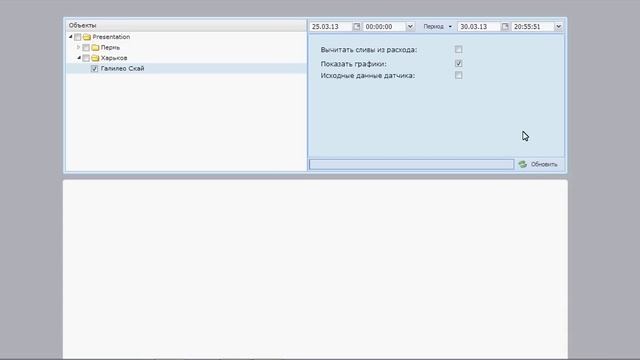
Task: Open the start date calendar picker
Action: pyautogui.click(x=356, y=27)
